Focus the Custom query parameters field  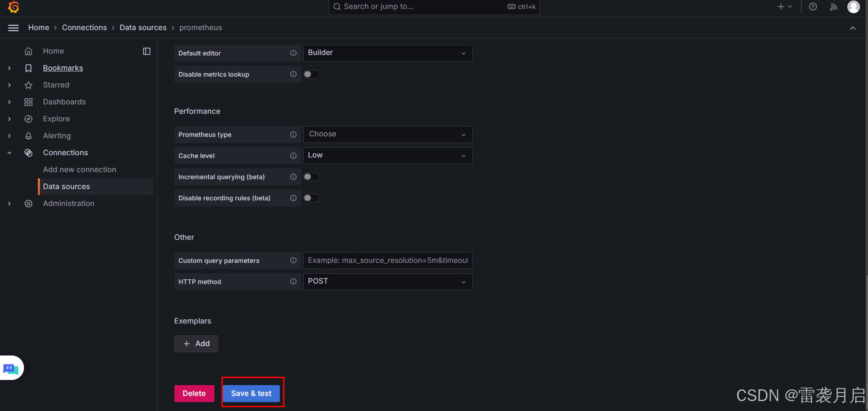click(388, 261)
